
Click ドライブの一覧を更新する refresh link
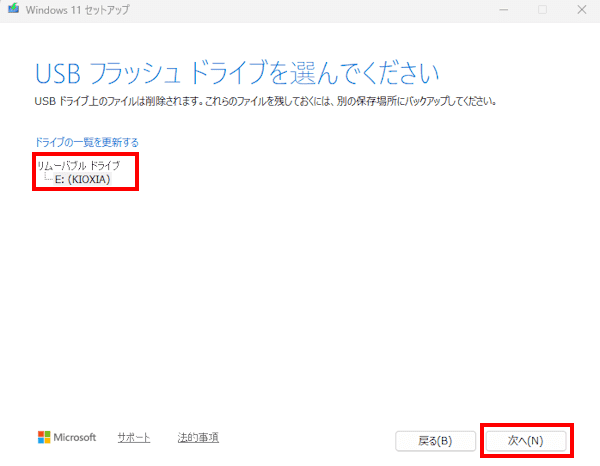tap(87, 142)
